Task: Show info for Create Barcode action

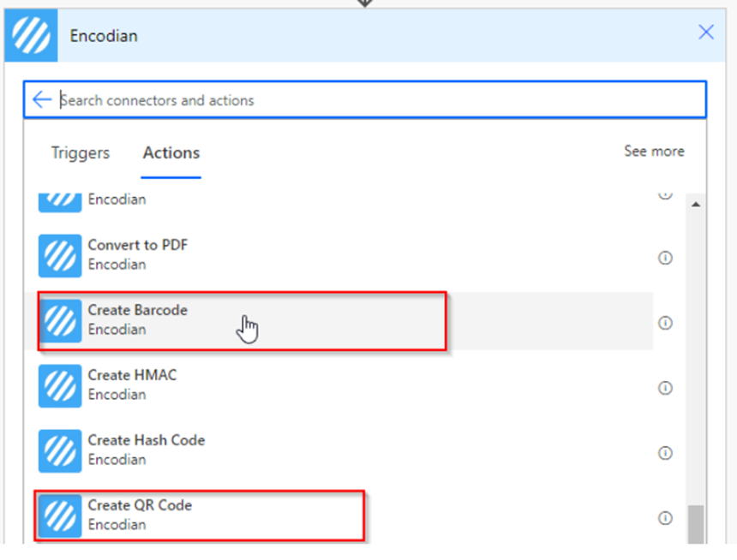Action: (665, 323)
